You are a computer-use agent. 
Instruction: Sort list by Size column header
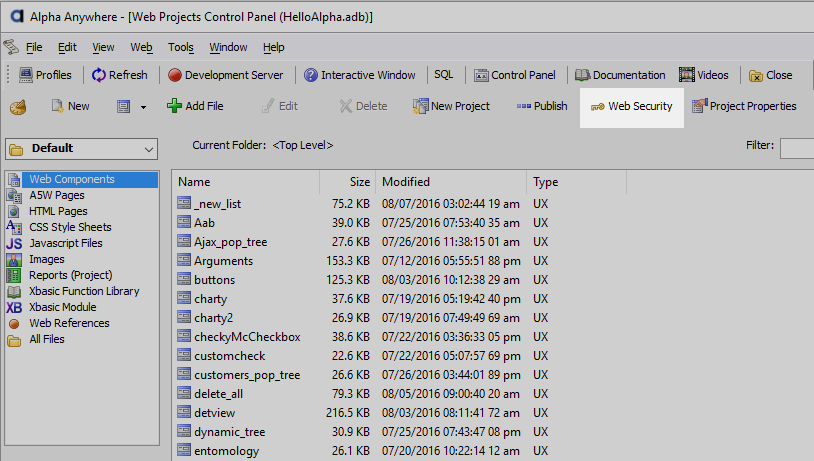tap(348, 182)
